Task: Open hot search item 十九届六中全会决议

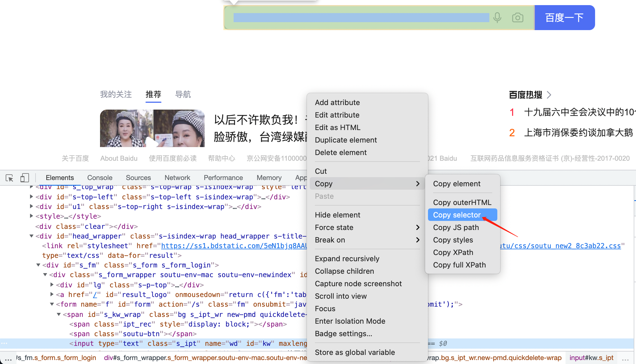Action: coord(580,112)
